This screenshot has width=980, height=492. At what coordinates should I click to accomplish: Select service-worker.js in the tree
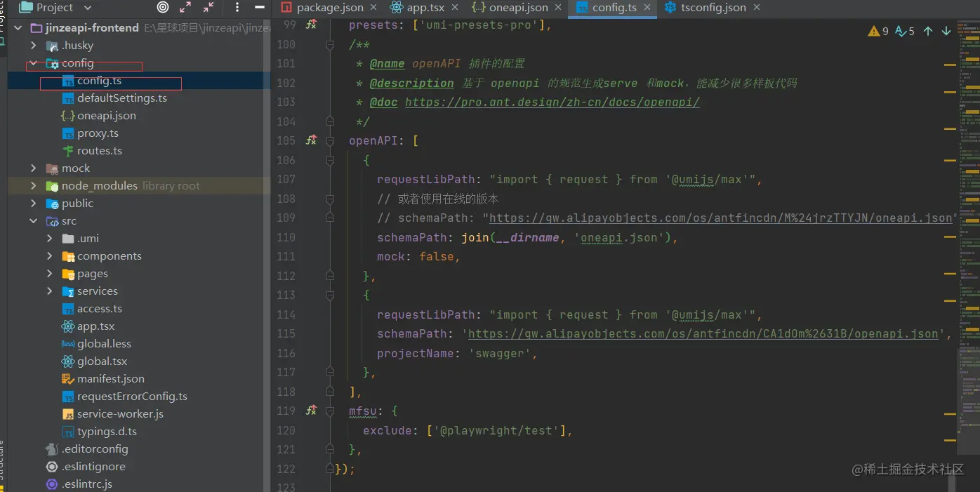(x=120, y=414)
